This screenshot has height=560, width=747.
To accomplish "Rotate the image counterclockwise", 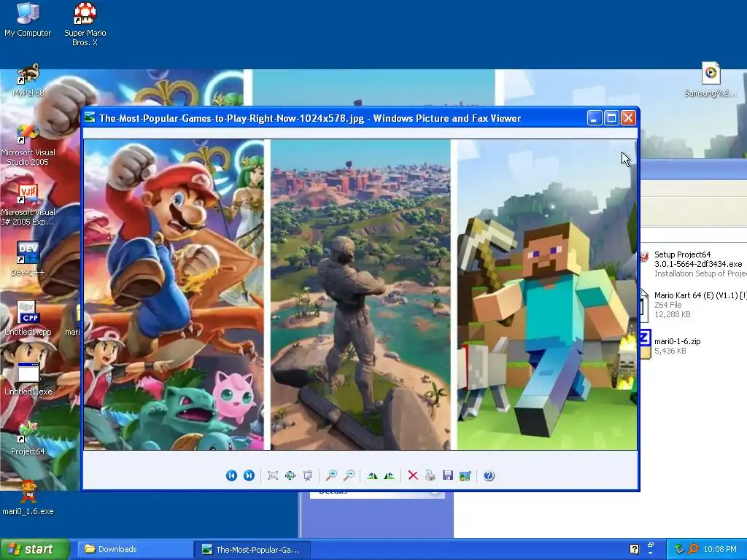I will 390,475.
